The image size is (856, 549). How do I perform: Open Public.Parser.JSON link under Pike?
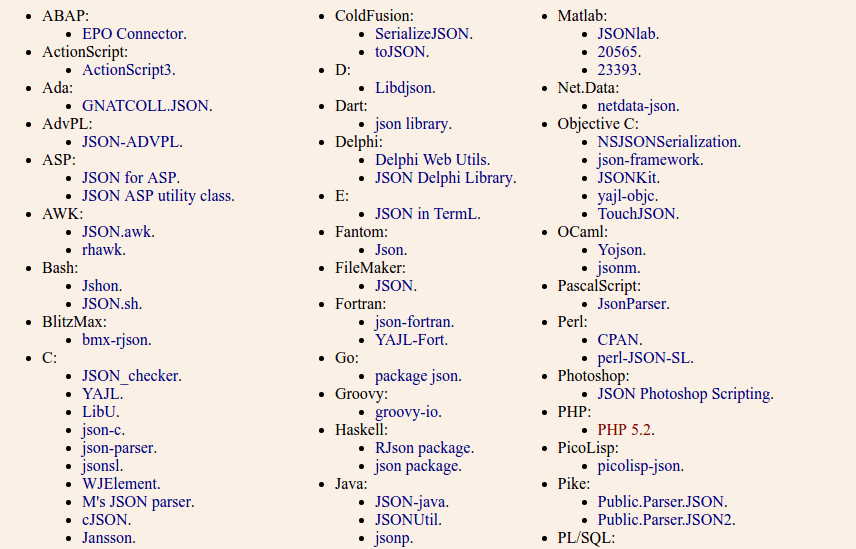click(x=661, y=502)
